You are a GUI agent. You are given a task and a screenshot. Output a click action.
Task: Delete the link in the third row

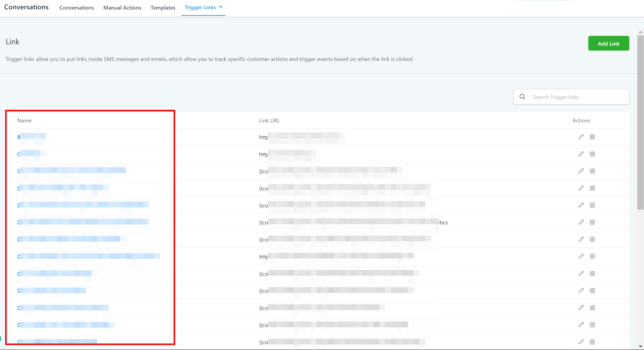click(592, 171)
